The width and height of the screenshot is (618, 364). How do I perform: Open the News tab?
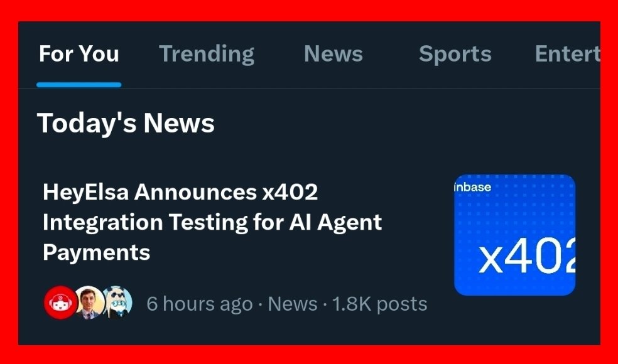pyautogui.click(x=333, y=54)
